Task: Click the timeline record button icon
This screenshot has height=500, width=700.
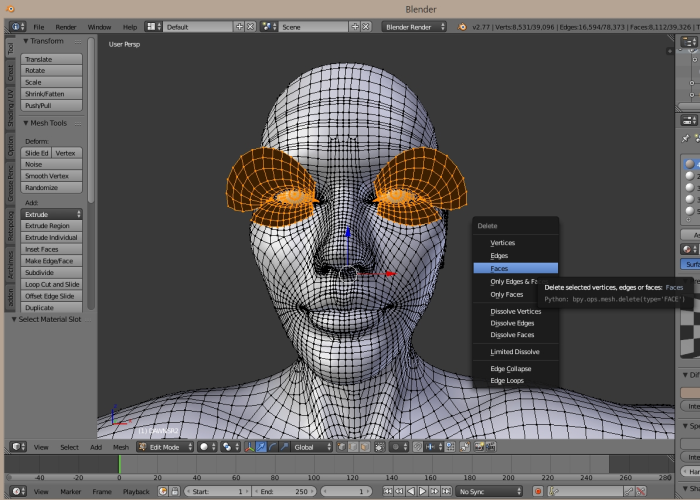Action: point(538,492)
